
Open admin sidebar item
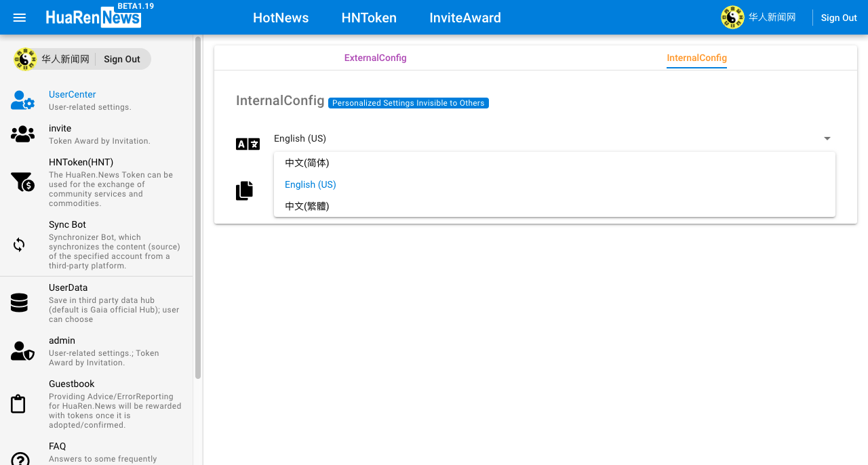click(96, 351)
